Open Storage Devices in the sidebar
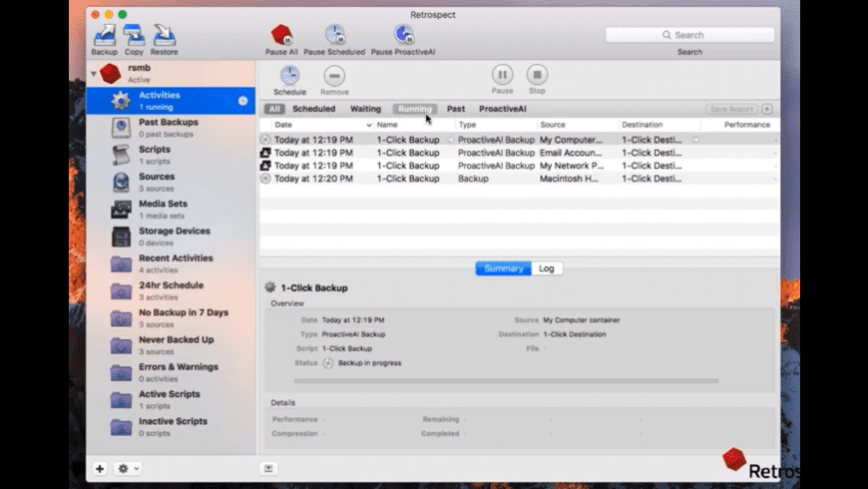The height and width of the screenshot is (489, 868). [171, 237]
